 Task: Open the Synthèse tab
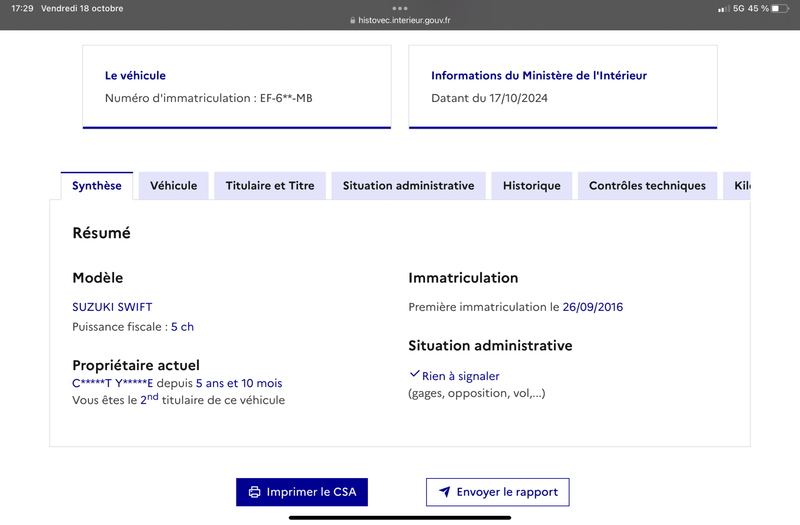point(97,186)
